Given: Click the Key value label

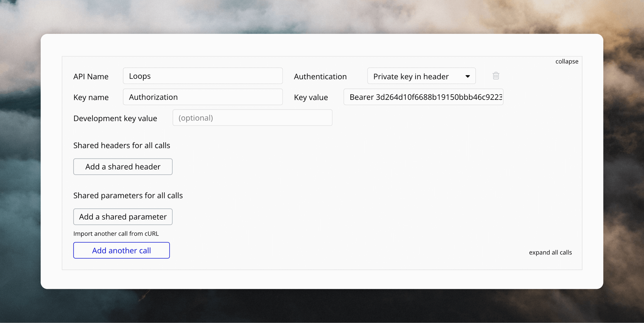Looking at the screenshot, I should click(311, 98).
